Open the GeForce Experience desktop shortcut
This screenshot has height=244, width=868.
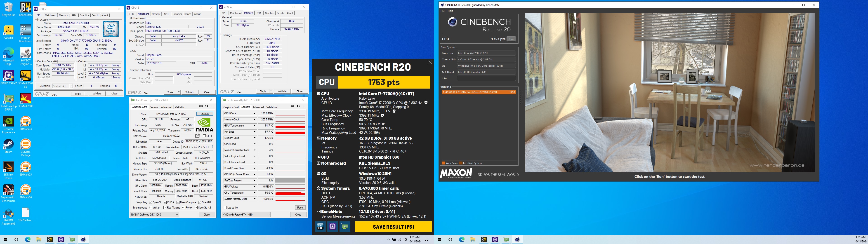pos(8,125)
